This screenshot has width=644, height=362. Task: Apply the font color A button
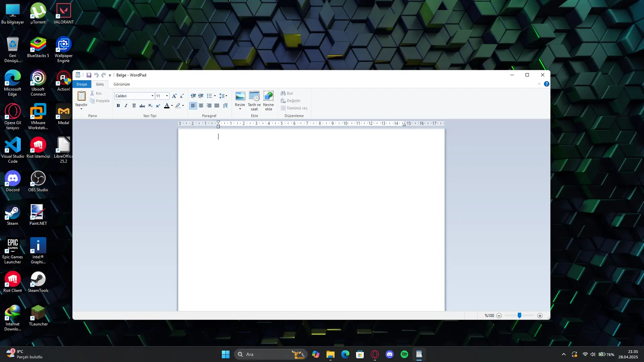167,106
